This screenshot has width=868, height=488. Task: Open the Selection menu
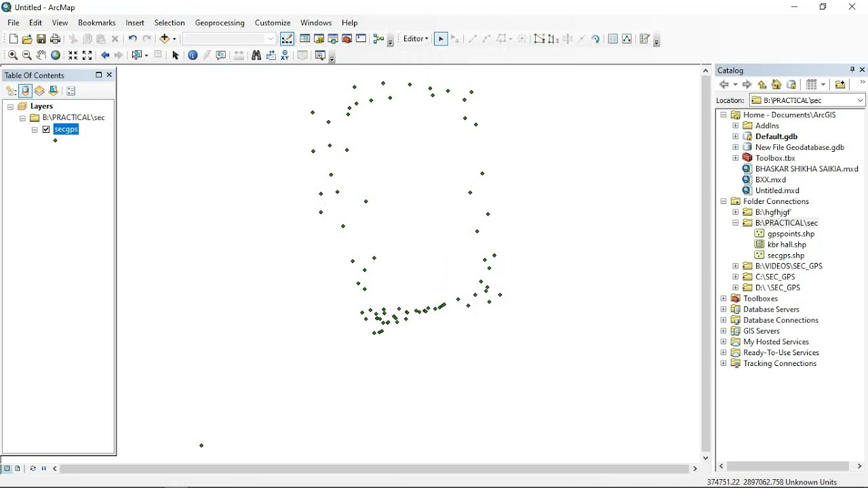170,22
